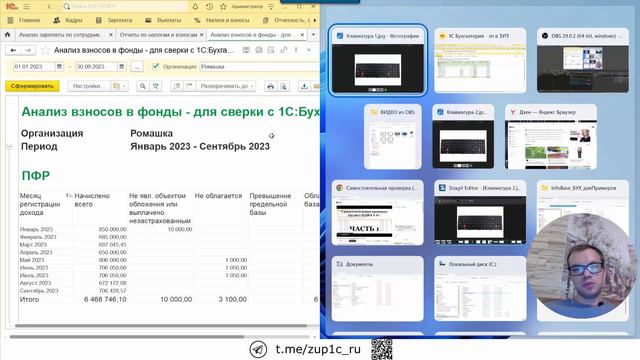Switch to Анализ зарплаты по сотрудникам tab
The width and height of the screenshot is (640, 360).
(60, 35)
